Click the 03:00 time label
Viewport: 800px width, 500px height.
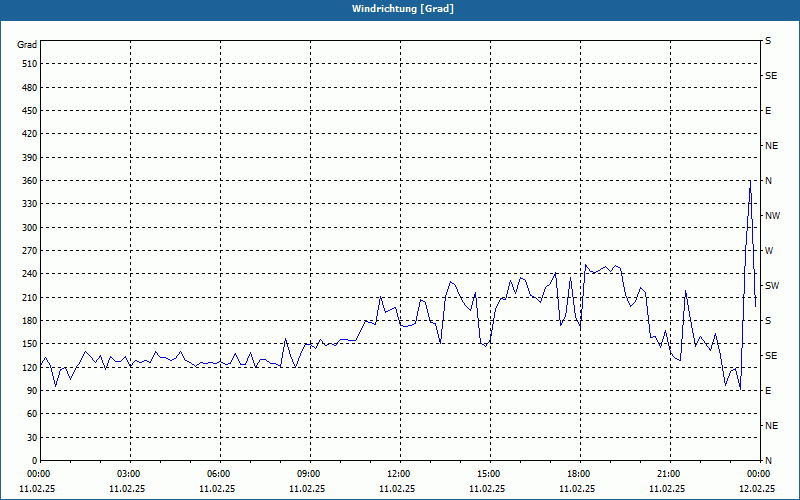tap(127, 474)
